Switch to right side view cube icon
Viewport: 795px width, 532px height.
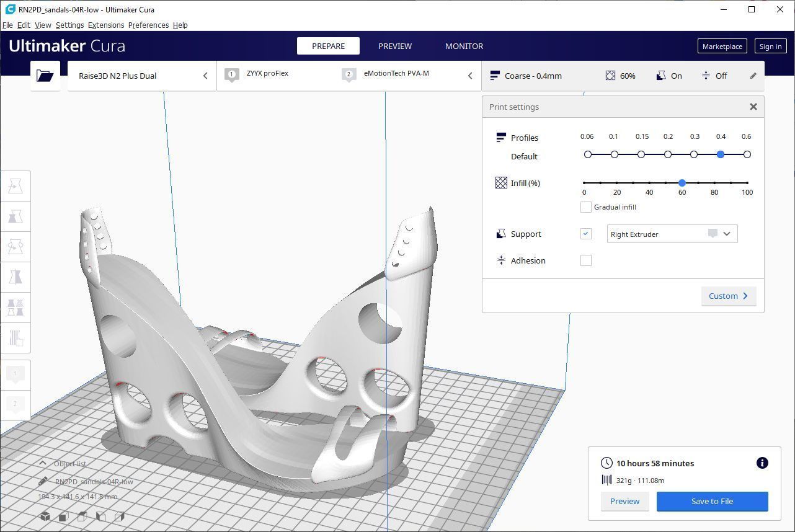tap(119, 516)
